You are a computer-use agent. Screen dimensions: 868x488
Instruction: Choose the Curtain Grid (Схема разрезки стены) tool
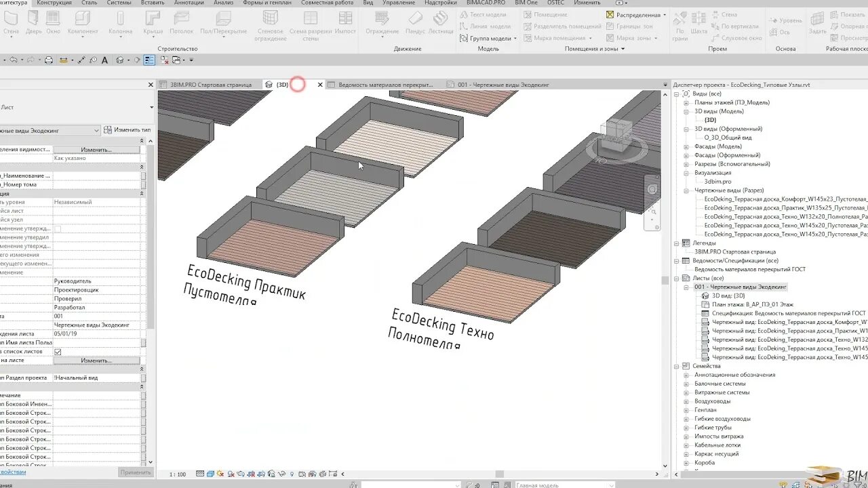pos(311,26)
